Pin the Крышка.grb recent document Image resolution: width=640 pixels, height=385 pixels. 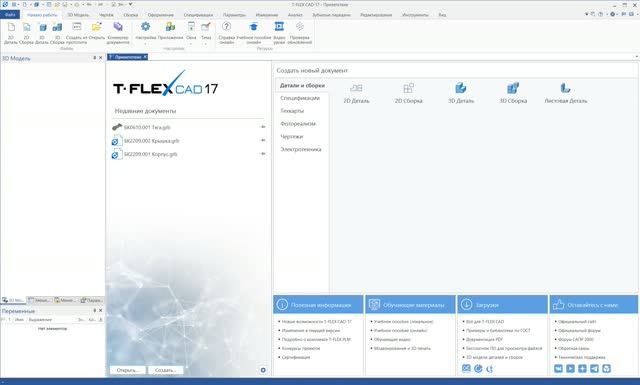[263, 140]
